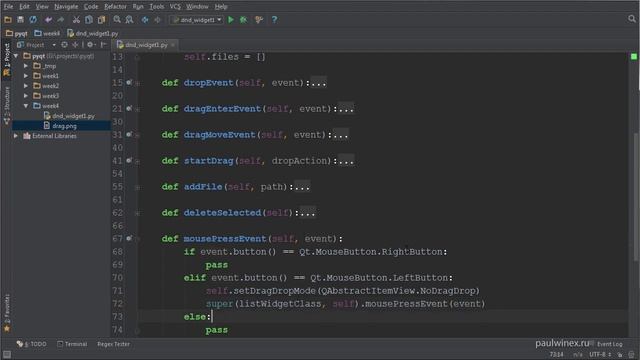The width and height of the screenshot is (640, 360).
Task: Click the pyqt breadcrumb in navigation bar
Action: click(x=17, y=33)
